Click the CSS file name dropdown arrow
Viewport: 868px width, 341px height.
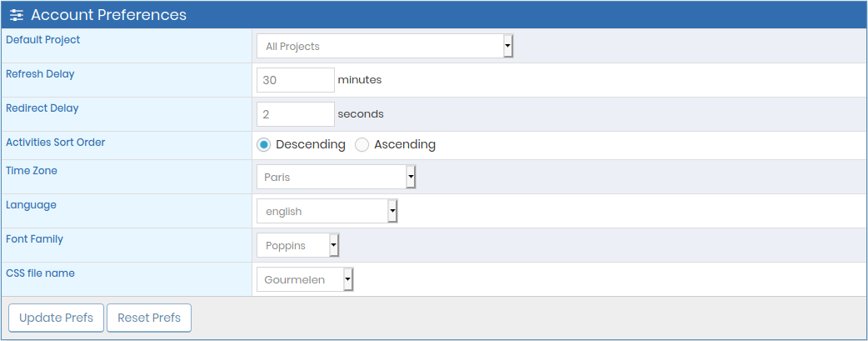348,279
